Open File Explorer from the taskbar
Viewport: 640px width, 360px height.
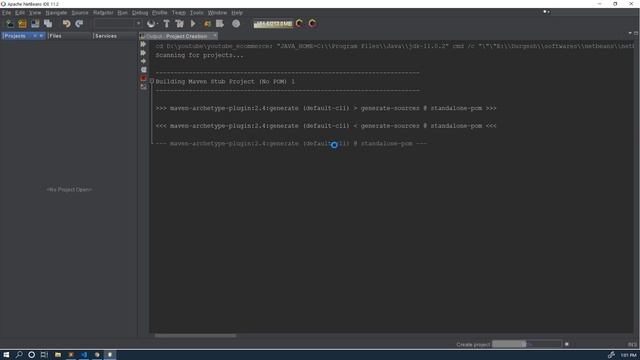click(x=58, y=355)
